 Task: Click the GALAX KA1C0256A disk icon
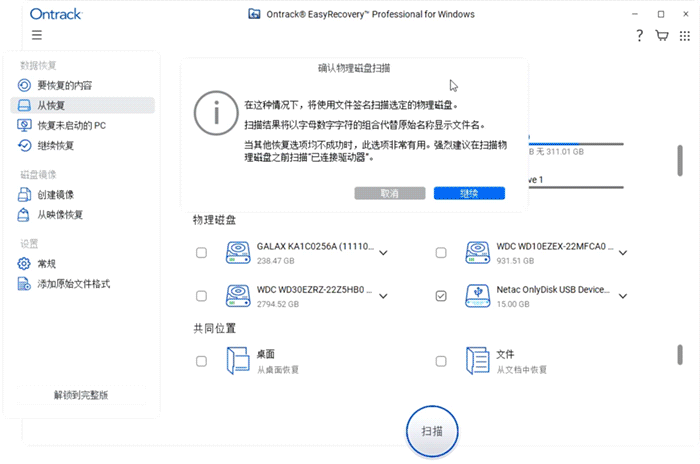[x=238, y=253]
